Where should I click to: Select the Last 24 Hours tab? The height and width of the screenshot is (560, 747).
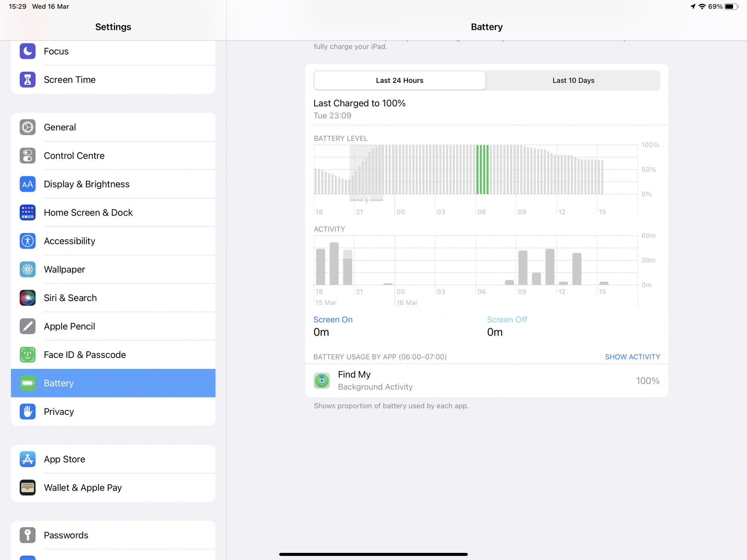tap(399, 80)
